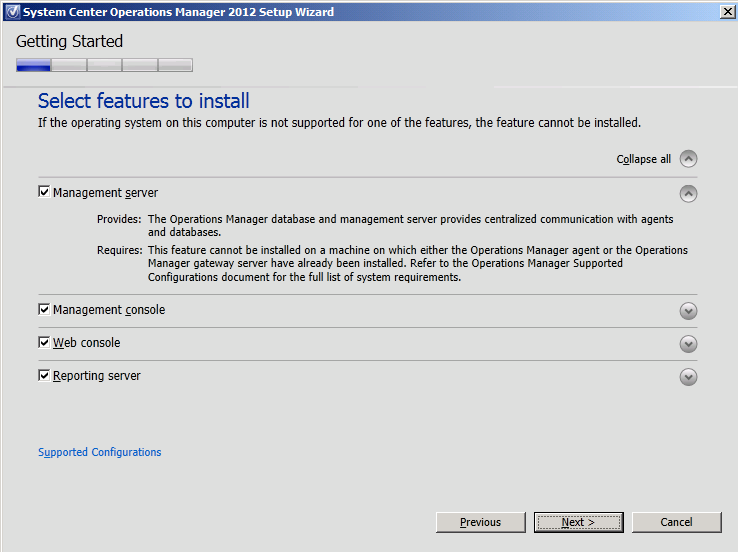
Task: Toggle the Reporting server checkbox
Action: 44,375
